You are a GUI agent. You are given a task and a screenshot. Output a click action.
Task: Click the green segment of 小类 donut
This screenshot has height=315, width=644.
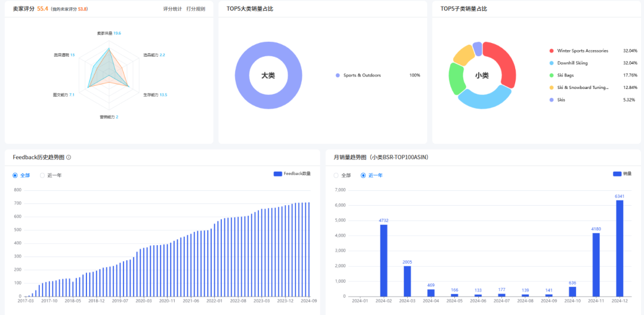tap(456, 79)
